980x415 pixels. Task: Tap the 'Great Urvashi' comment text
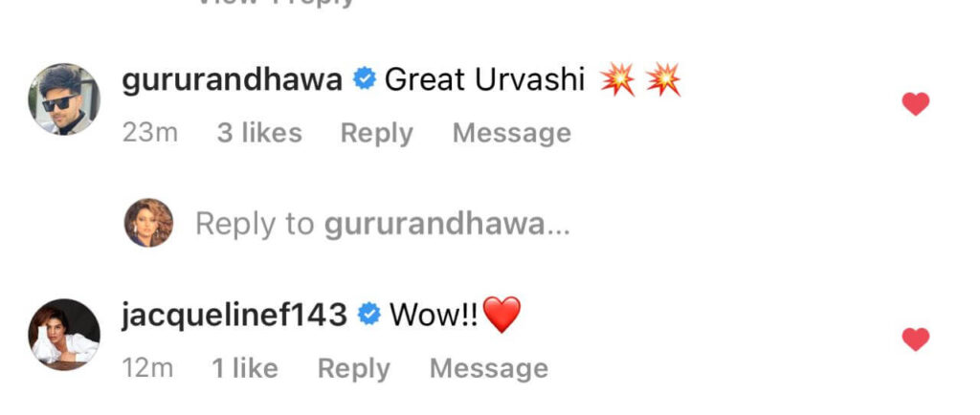point(484,80)
